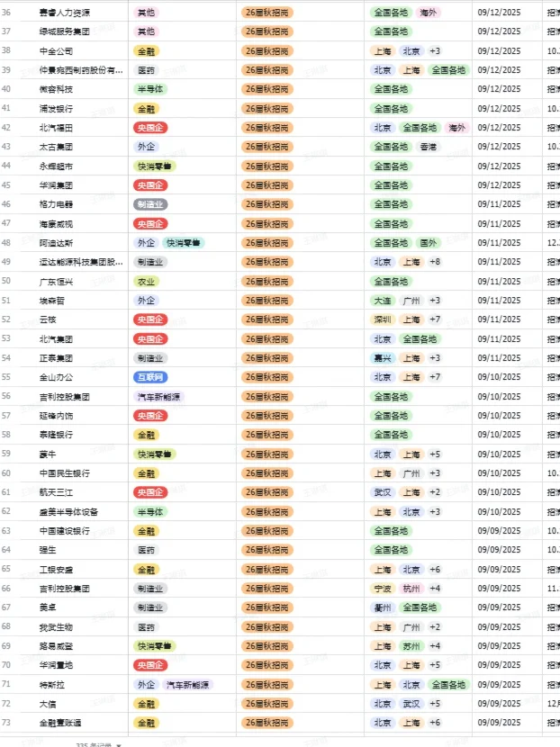Click the 阿迪达斯 company name
Viewport: 560px width, 747px height.
pos(56,243)
